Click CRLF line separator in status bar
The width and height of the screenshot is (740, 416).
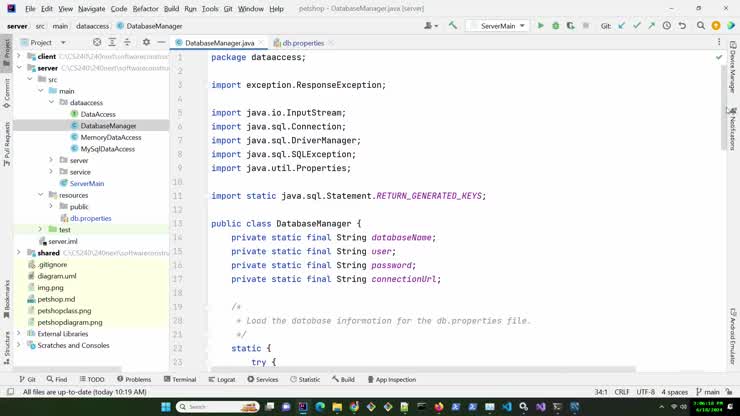[622, 392]
